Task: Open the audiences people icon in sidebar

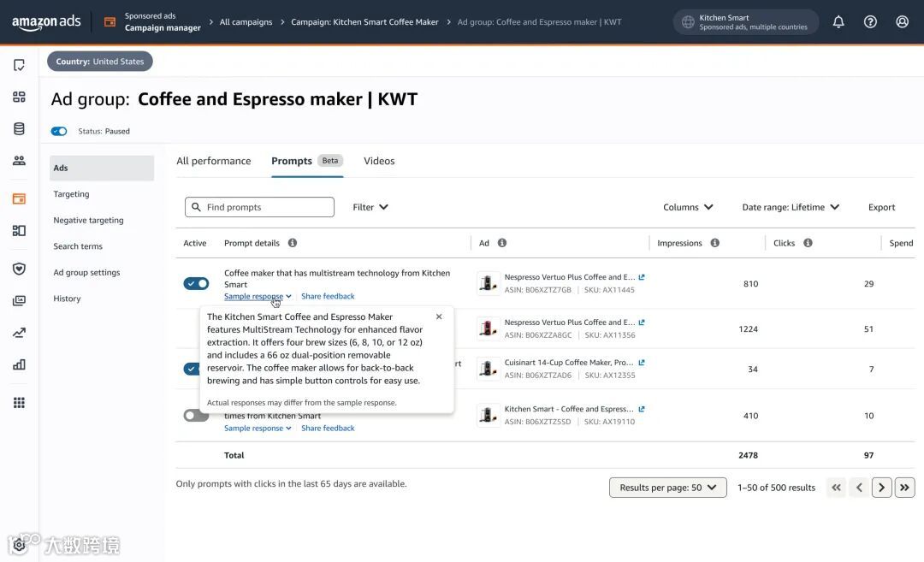Action: click(19, 160)
